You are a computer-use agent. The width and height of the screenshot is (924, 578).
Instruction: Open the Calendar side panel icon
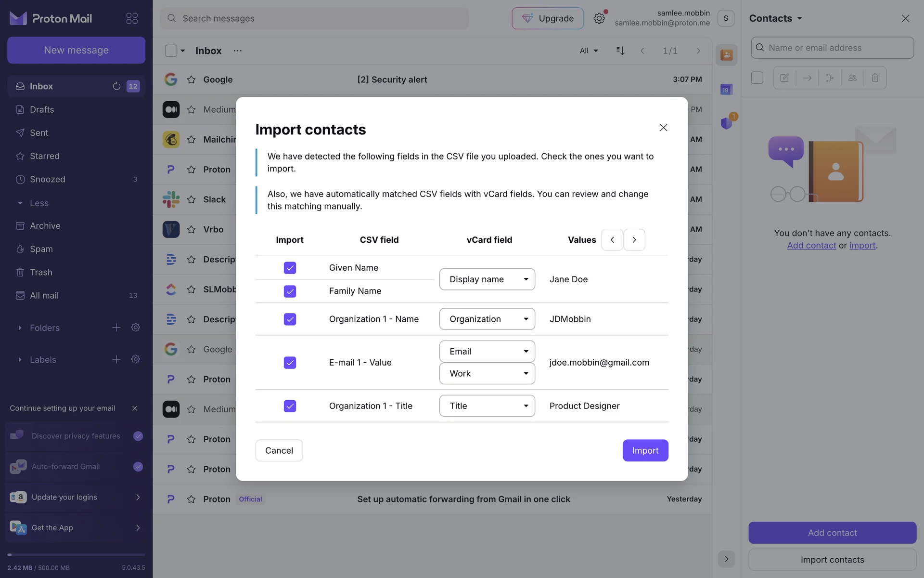pos(726,90)
